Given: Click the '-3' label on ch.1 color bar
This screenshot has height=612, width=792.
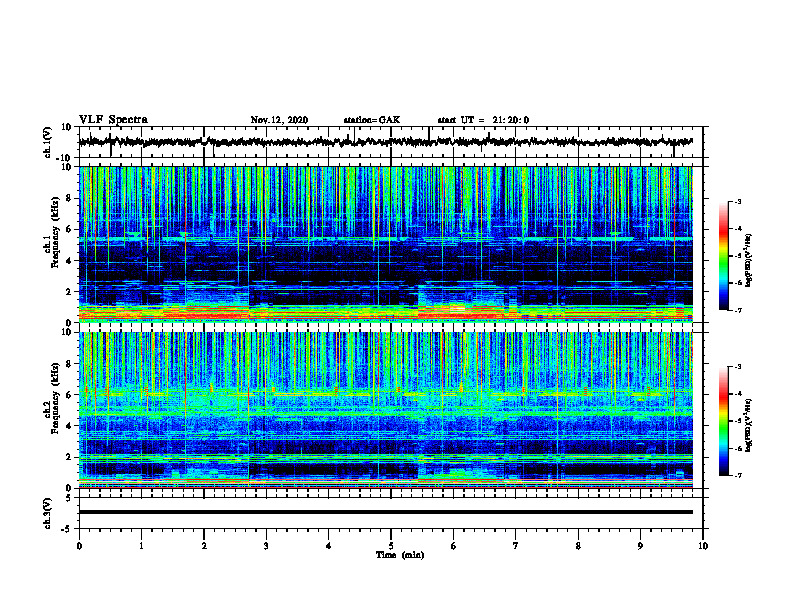Looking at the screenshot, I should point(737,201).
